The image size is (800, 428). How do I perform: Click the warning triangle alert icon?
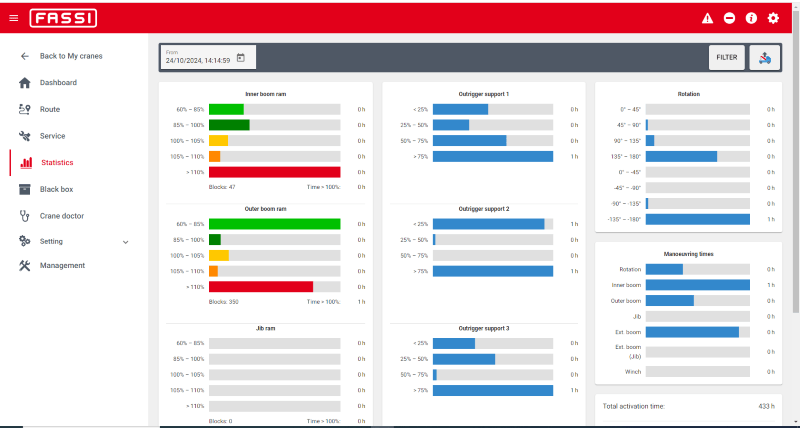pyautogui.click(x=707, y=18)
